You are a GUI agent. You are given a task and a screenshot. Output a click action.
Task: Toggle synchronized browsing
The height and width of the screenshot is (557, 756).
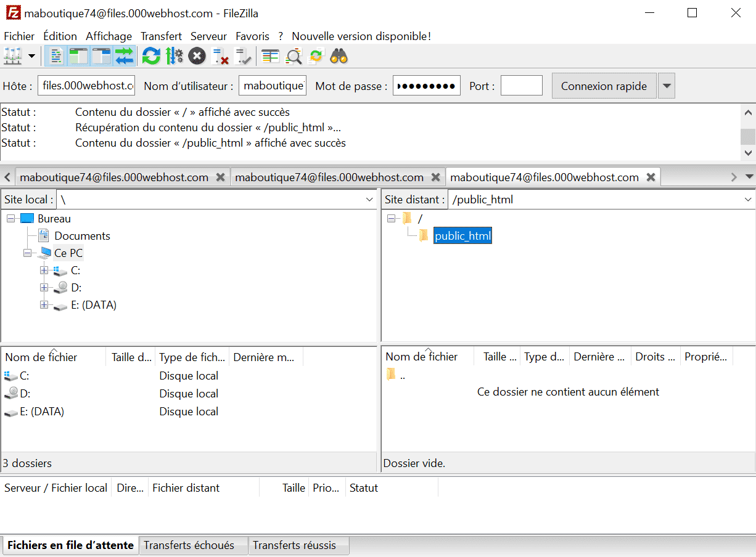click(316, 57)
